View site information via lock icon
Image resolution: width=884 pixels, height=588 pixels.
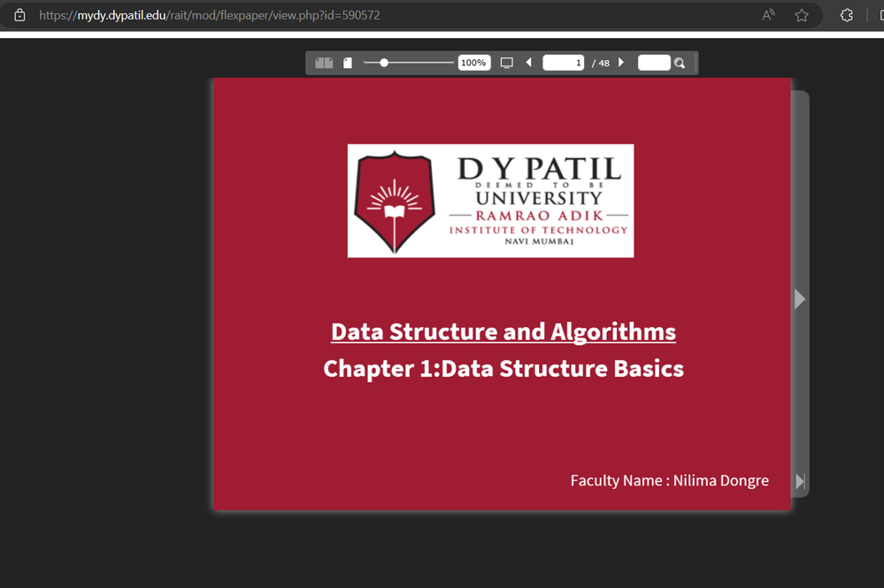(x=19, y=15)
